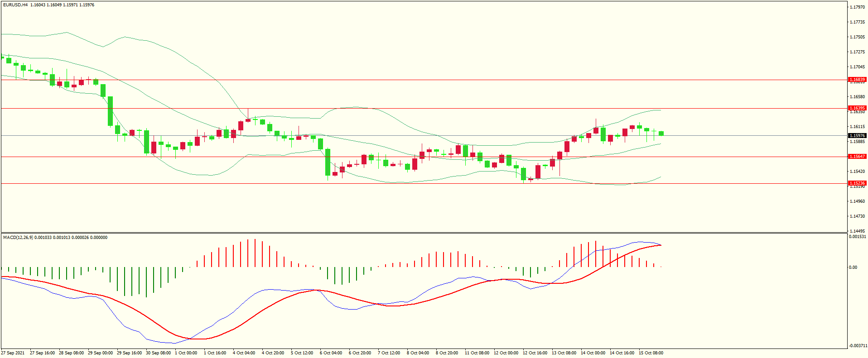The image size is (868, 358).
Task: Click the 27 Sep 2021 date label
Action: pos(13,353)
